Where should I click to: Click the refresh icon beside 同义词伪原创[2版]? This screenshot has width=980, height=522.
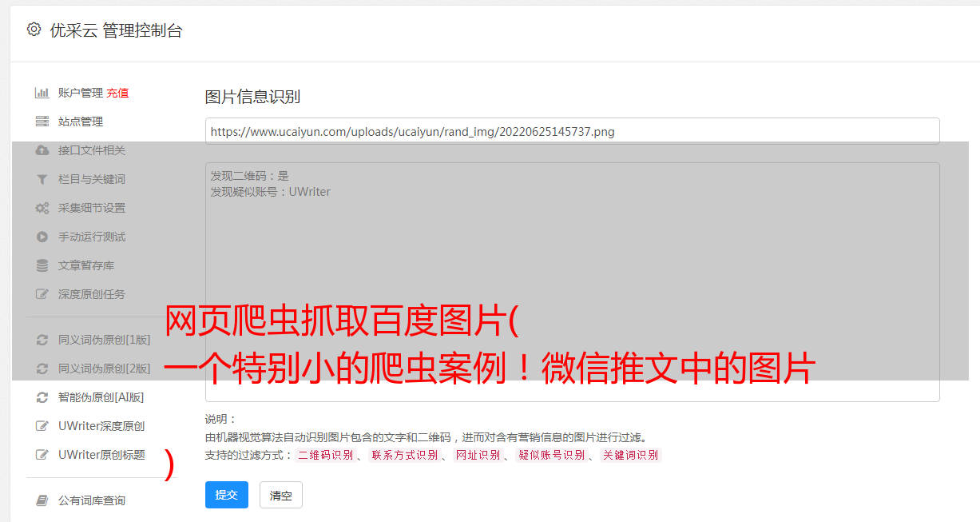click(x=42, y=369)
